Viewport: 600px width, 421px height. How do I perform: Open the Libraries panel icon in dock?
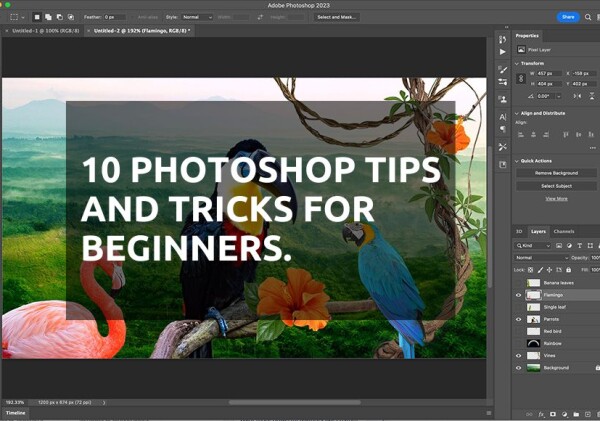[502, 165]
